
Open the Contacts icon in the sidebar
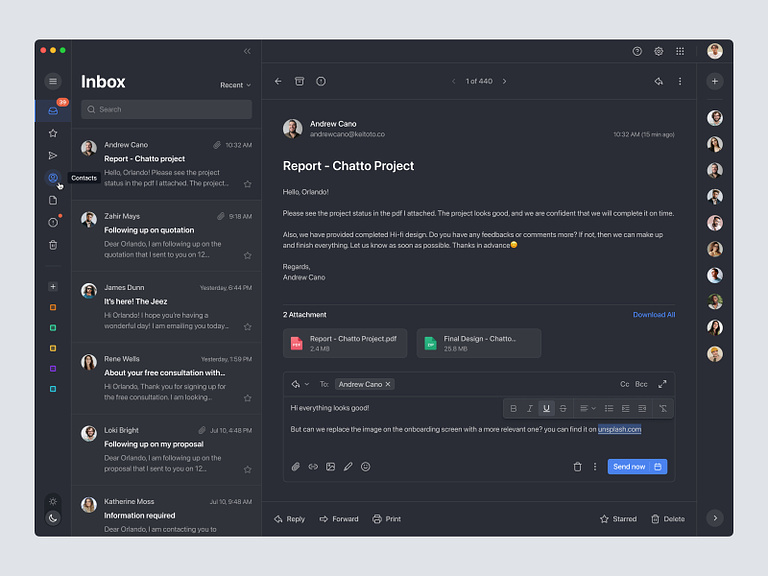pyautogui.click(x=53, y=178)
